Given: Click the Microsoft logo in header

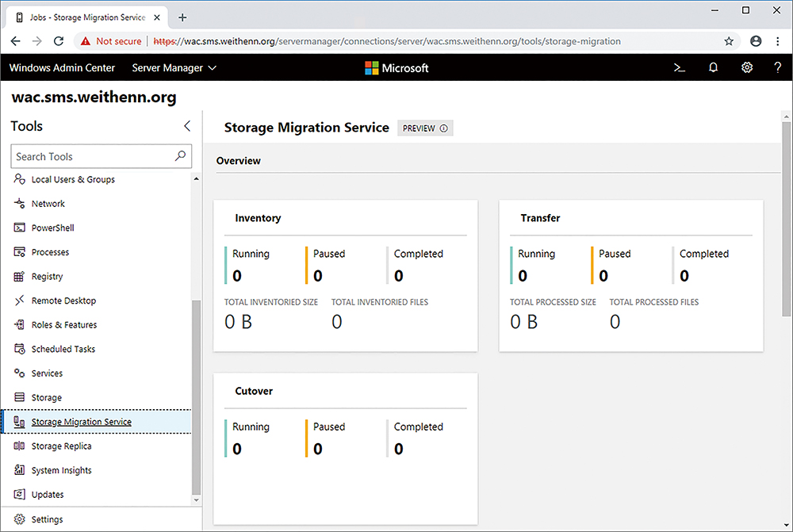Looking at the screenshot, I should tap(396, 67).
